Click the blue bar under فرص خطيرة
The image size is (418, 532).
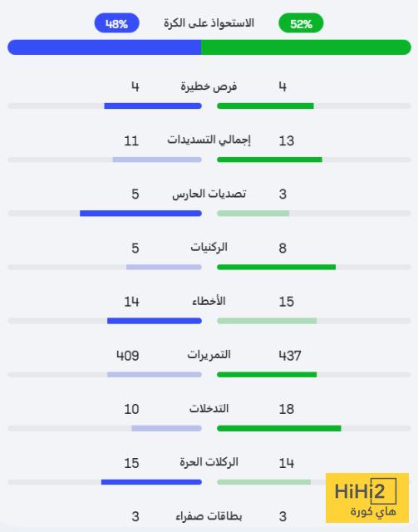[153, 106]
